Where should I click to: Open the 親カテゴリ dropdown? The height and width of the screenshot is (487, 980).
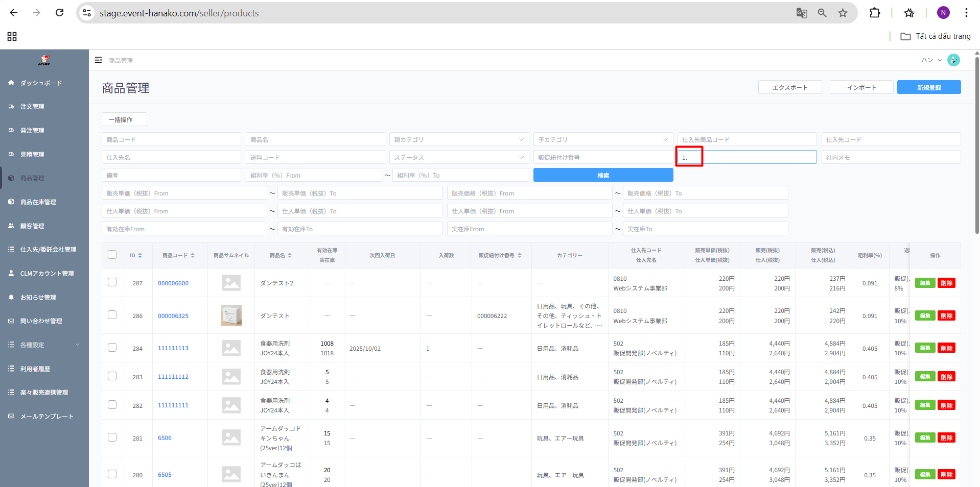coord(458,139)
